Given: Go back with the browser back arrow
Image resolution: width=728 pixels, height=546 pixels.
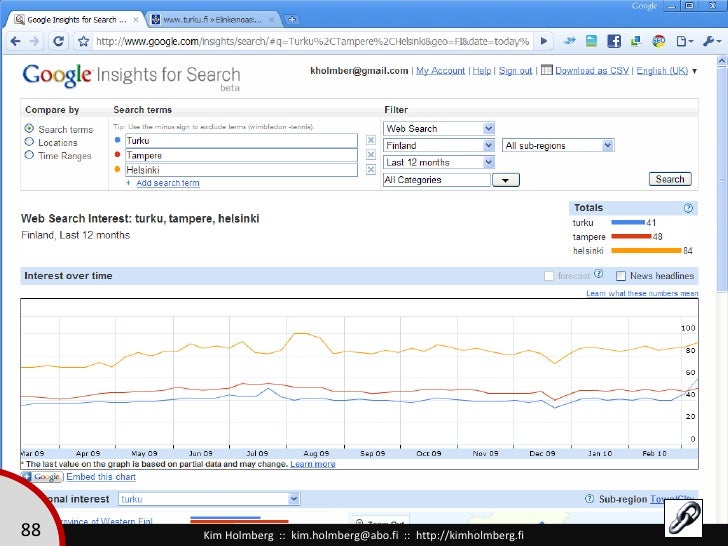Looking at the screenshot, I should point(15,41).
